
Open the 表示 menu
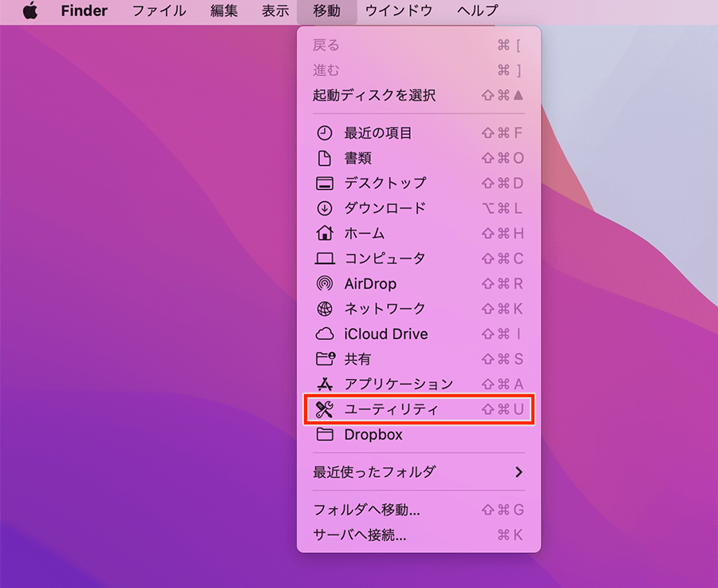pyautogui.click(x=275, y=10)
